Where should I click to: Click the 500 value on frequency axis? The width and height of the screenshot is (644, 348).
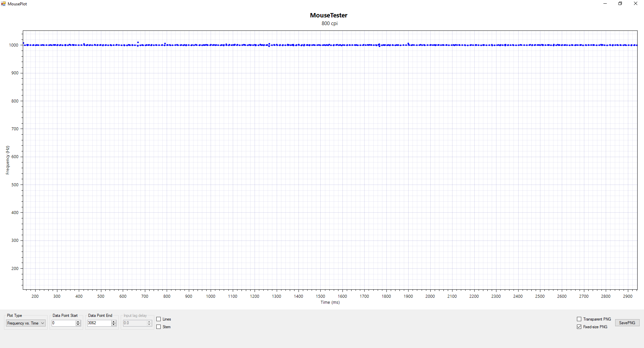click(x=15, y=185)
